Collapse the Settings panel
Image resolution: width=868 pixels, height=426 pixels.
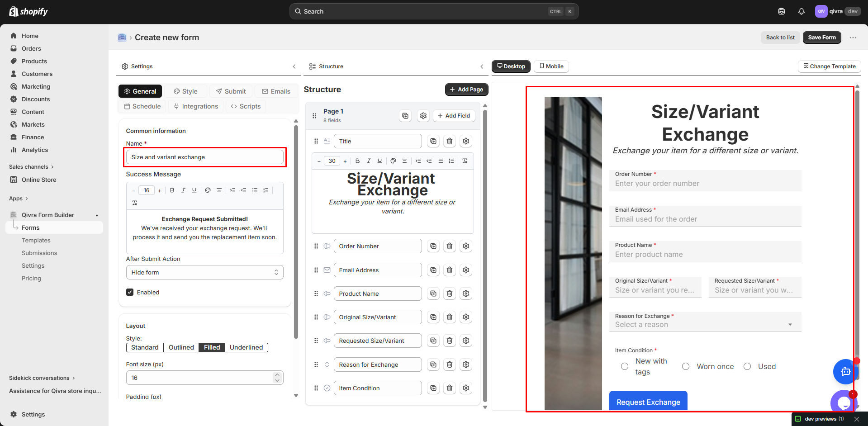(294, 66)
